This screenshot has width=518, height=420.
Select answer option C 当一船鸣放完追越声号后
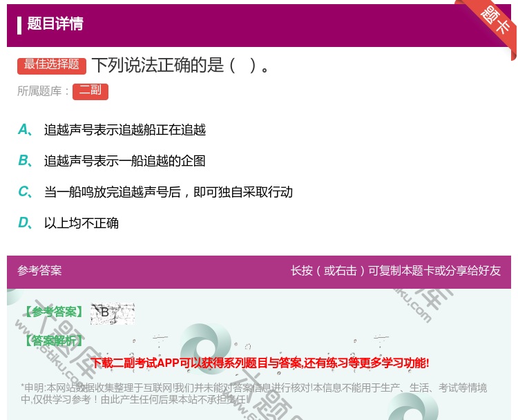[155, 191]
